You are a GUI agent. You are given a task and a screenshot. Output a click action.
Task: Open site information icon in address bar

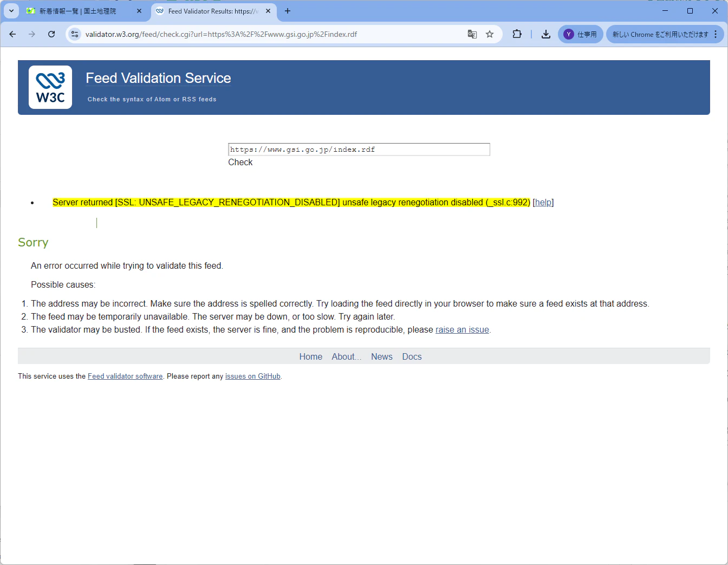75,34
